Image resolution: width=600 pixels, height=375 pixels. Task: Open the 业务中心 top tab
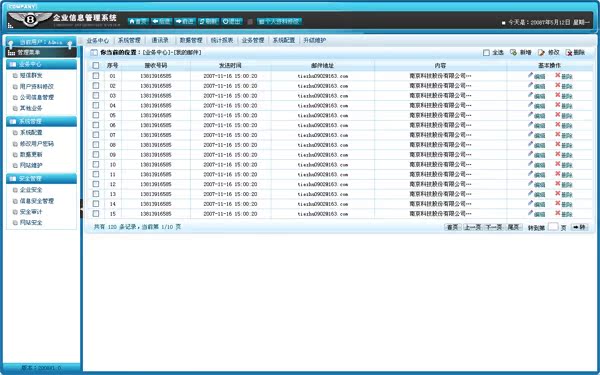[x=98, y=40]
